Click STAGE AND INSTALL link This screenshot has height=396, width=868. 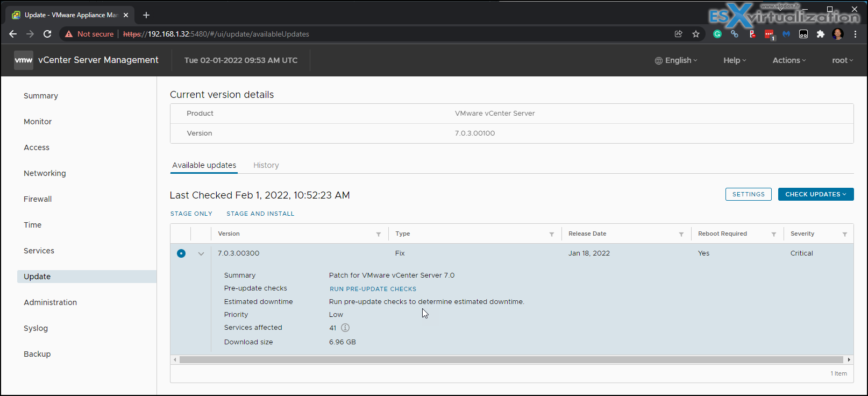click(260, 214)
